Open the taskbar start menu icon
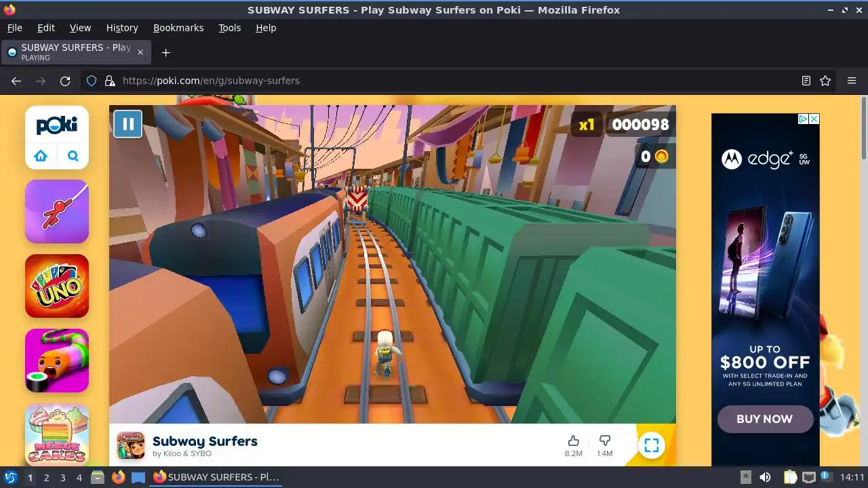 [x=10, y=477]
